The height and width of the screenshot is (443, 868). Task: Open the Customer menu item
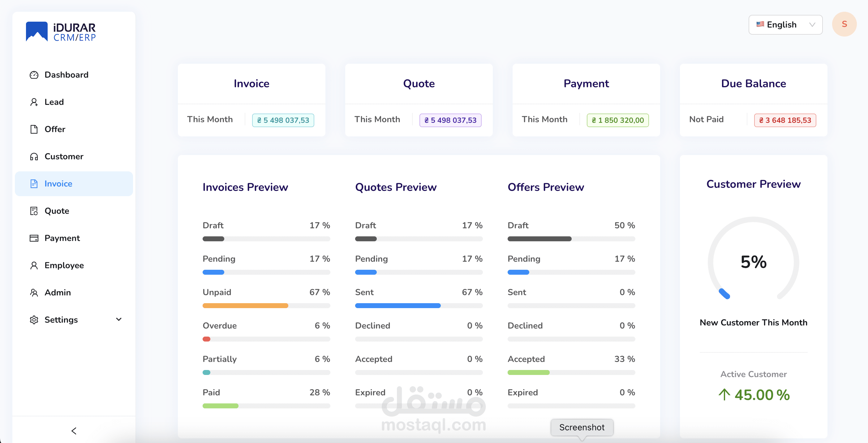74,157
